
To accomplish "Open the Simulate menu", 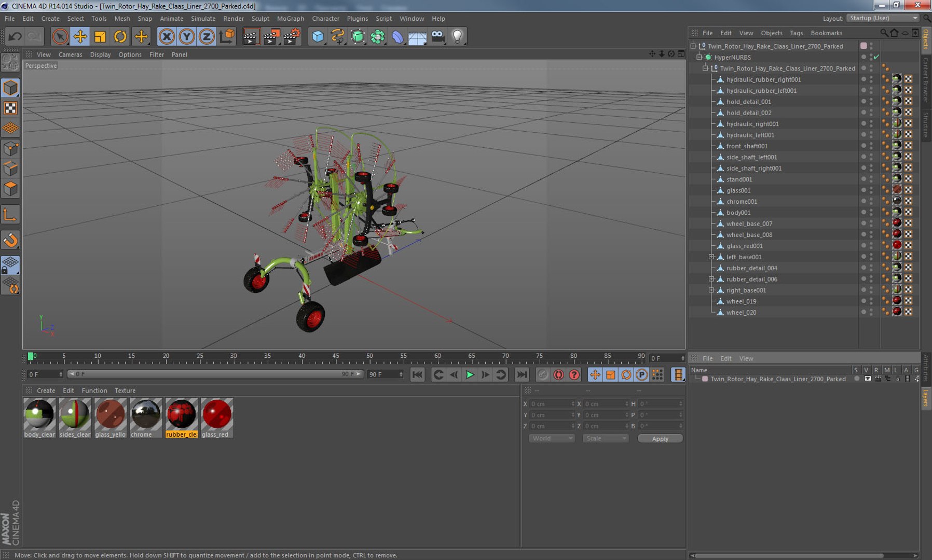I will [x=203, y=19].
